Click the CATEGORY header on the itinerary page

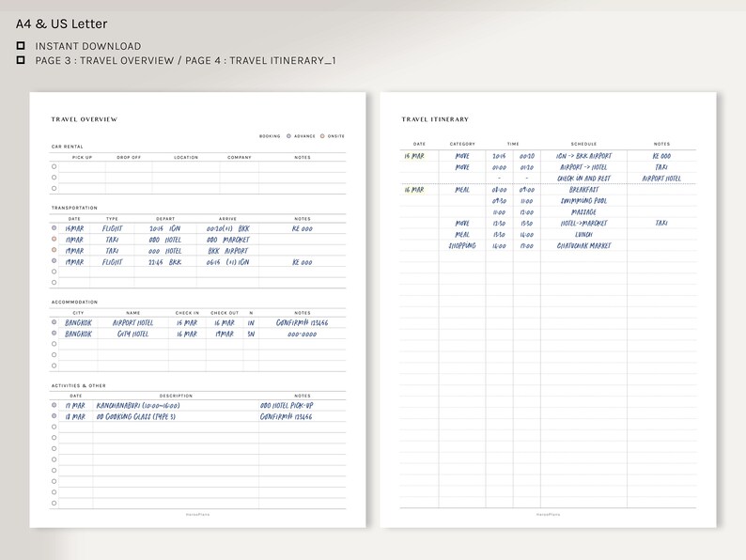(462, 144)
